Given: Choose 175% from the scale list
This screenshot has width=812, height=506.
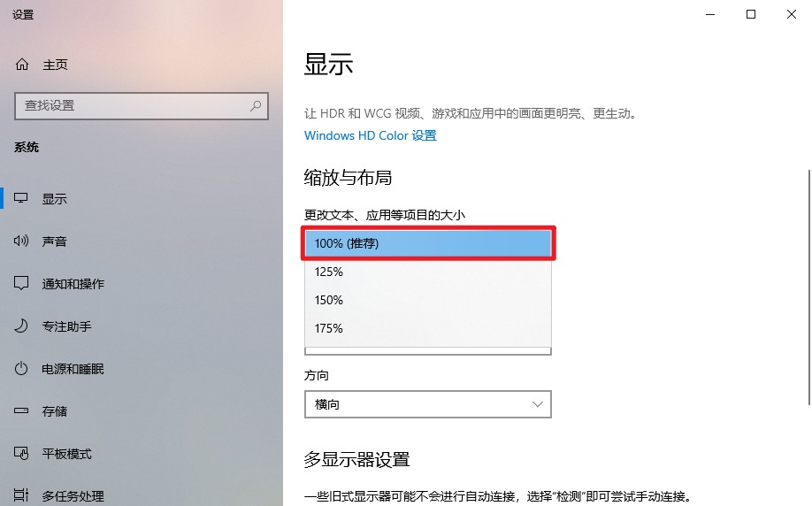Looking at the screenshot, I should (428, 328).
